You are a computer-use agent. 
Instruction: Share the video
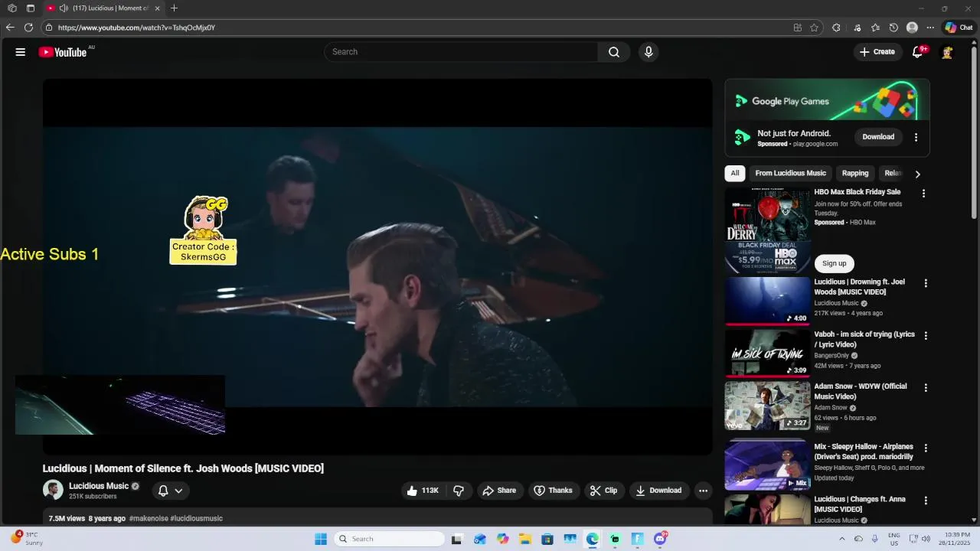499,491
